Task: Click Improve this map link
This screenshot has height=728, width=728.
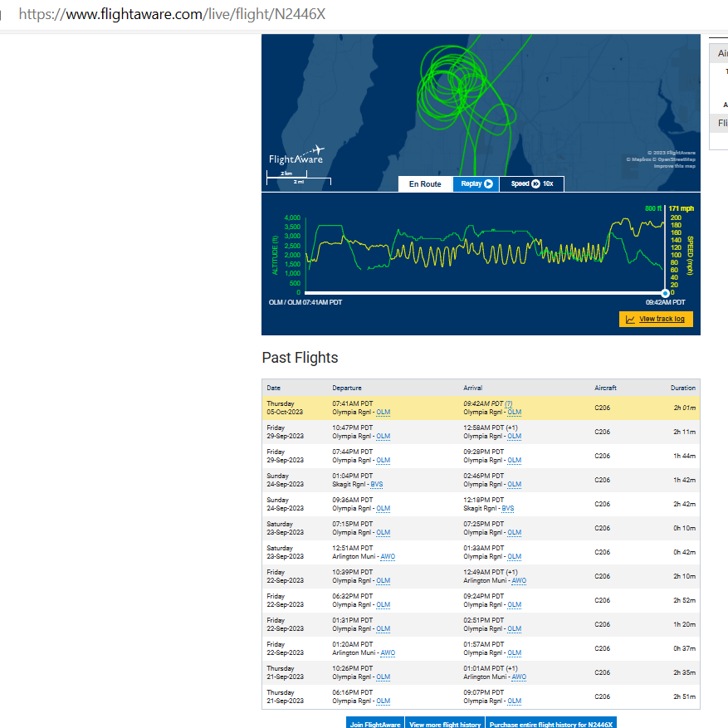Action: (675, 166)
